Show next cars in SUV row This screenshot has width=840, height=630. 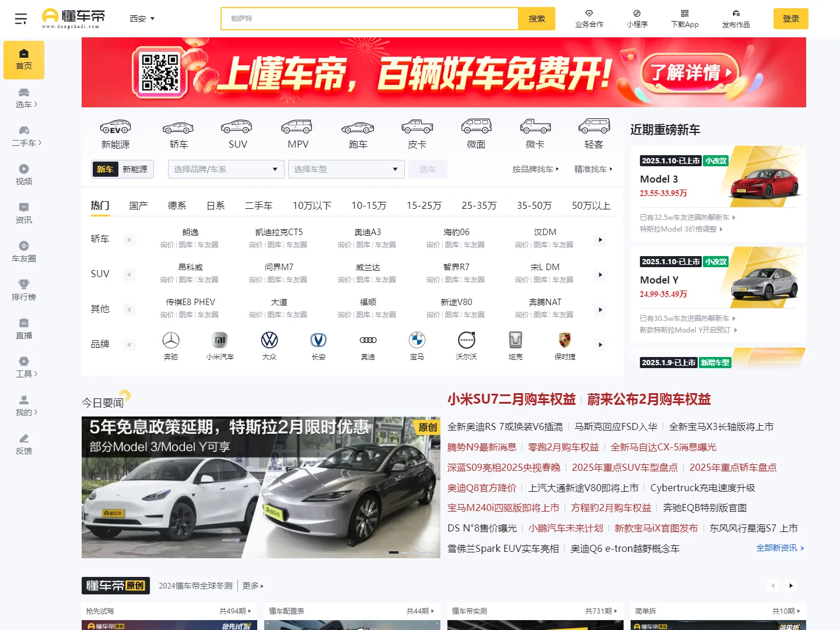tap(600, 275)
